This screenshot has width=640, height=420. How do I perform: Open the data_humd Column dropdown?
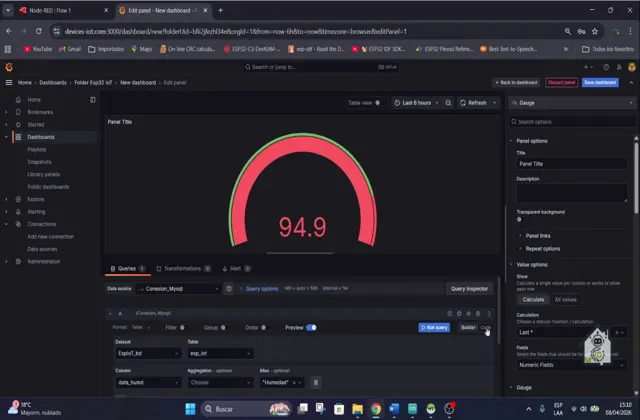(147, 382)
